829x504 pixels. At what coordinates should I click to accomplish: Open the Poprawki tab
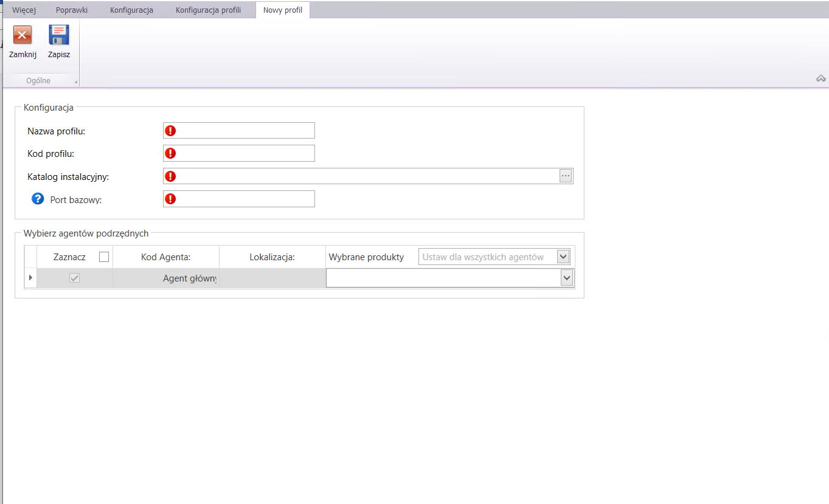pyautogui.click(x=71, y=10)
